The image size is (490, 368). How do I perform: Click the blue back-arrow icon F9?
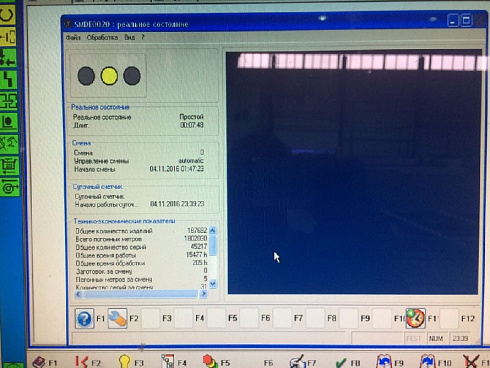pos(384,361)
